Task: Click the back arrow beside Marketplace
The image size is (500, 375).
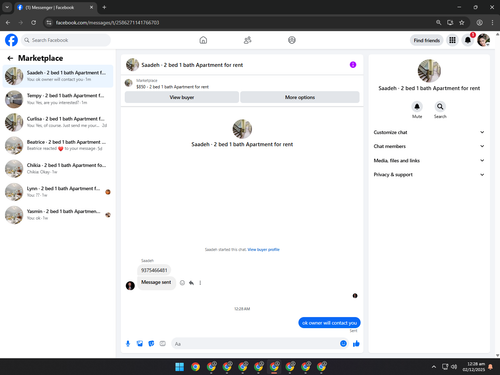Action: point(10,58)
